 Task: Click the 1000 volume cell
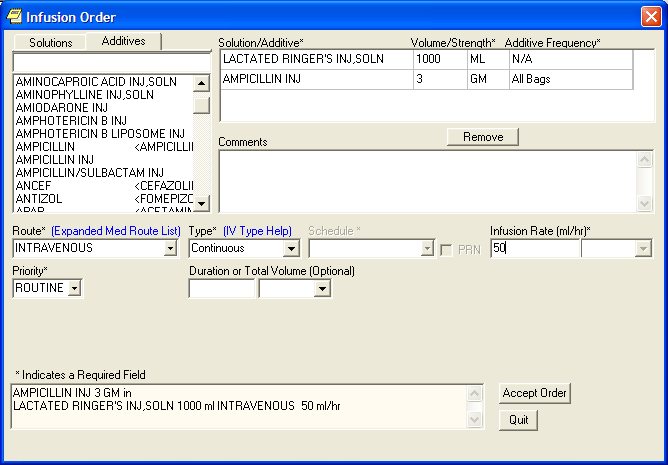pyautogui.click(x=440, y=59)
